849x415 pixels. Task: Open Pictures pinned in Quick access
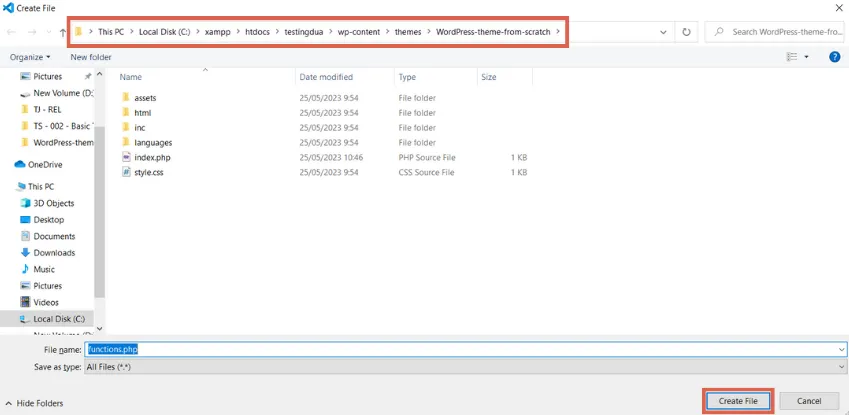48,76
